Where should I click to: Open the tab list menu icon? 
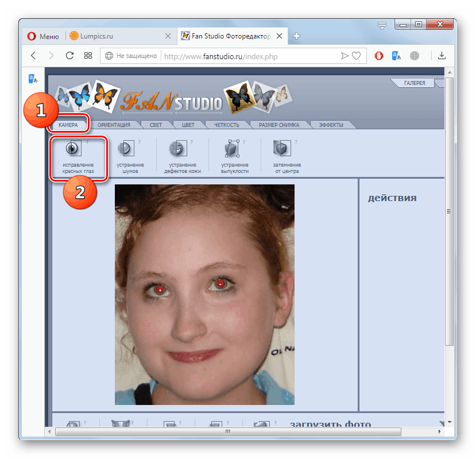click(382, 25)
